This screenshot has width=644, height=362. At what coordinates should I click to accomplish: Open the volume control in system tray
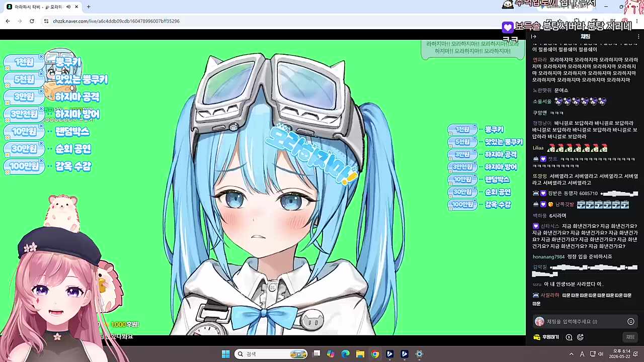(601, 354)
